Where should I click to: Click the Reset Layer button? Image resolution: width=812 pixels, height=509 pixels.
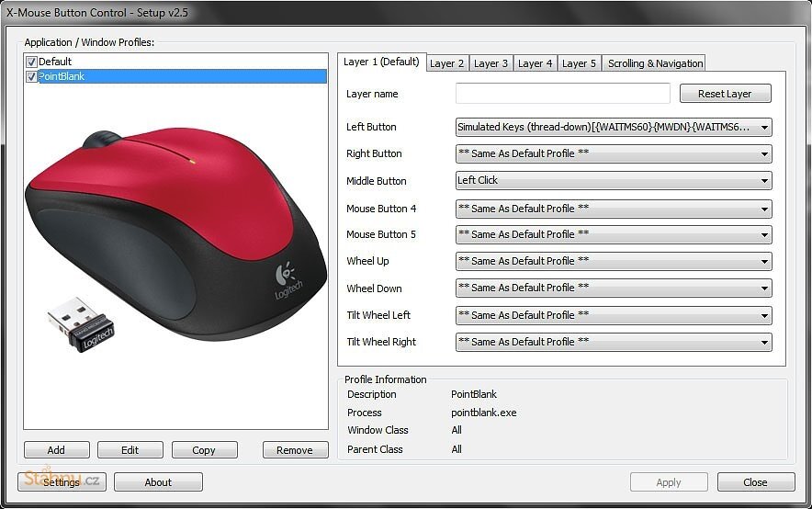tap(725, 94)
